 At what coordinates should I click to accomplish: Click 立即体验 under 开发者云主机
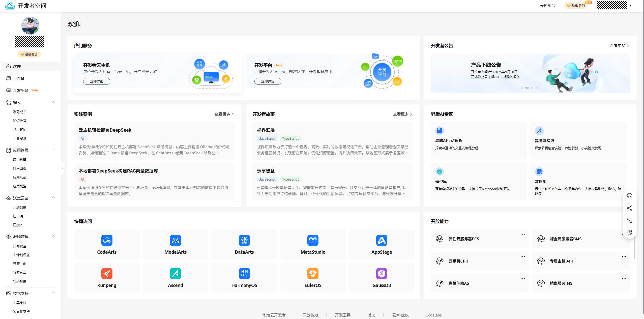97,81
